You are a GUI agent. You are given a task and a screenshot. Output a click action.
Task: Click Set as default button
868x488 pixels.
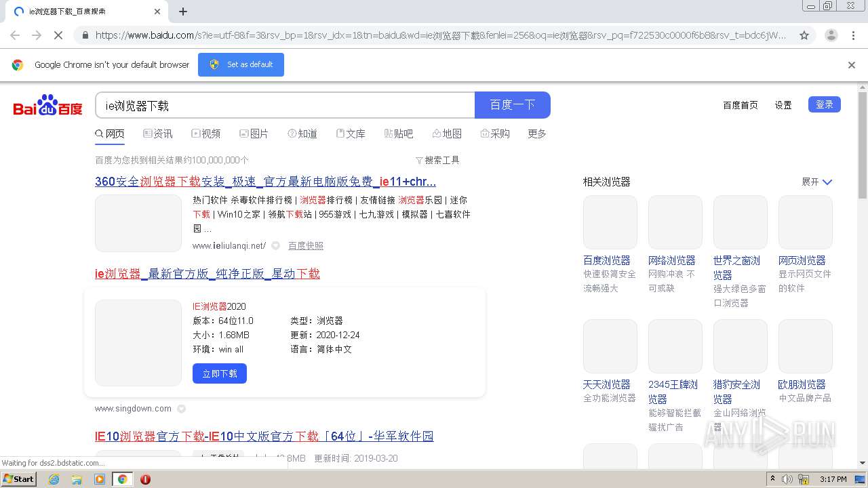pyautogui.click(x=241, y=64)
